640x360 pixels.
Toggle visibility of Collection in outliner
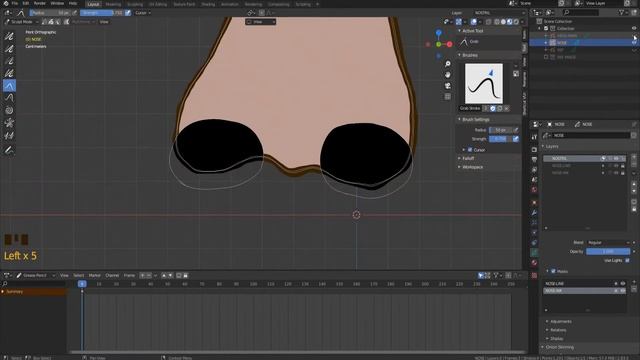634,28
